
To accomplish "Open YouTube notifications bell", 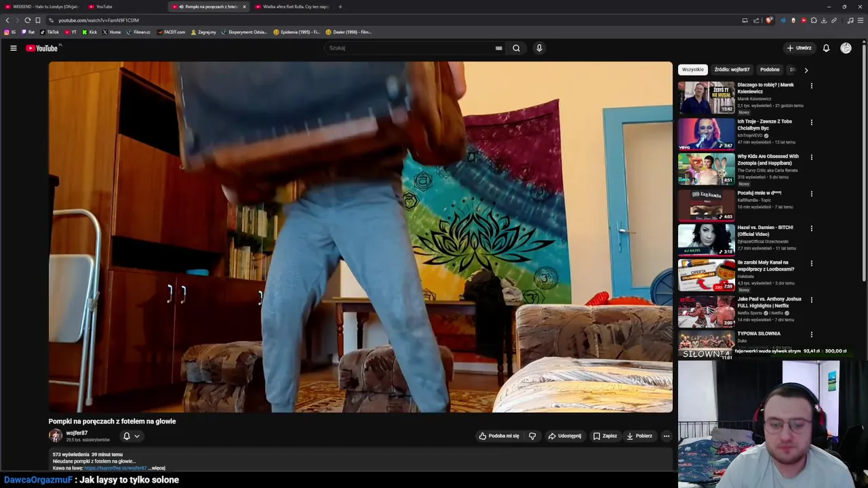I will pos(826,48).
